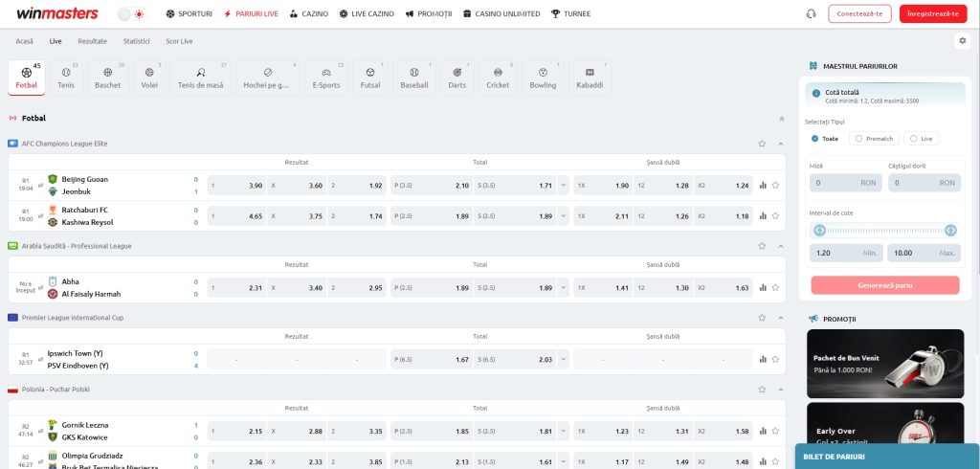Favorite the Beijing Guoan vs Jeonbuk match
The height and width of the screenshot is (469, 980).
(x=775, y=185)
